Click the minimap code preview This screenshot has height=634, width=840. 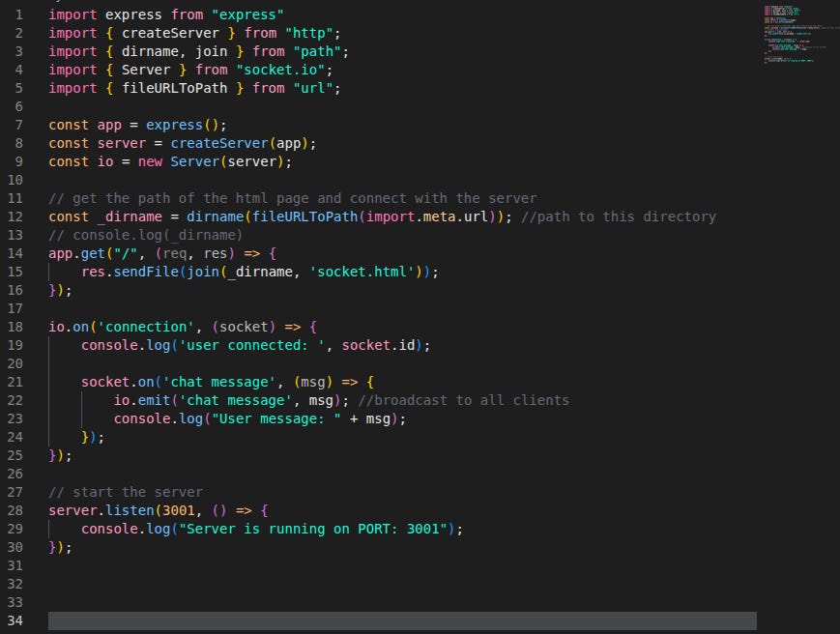pos(789,35)
